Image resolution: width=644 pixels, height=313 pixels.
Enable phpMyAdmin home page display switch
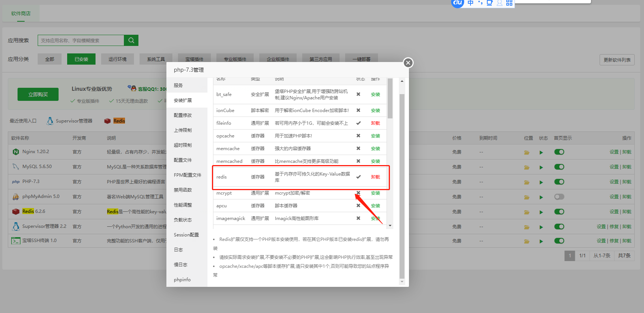(x=559, y=196)
